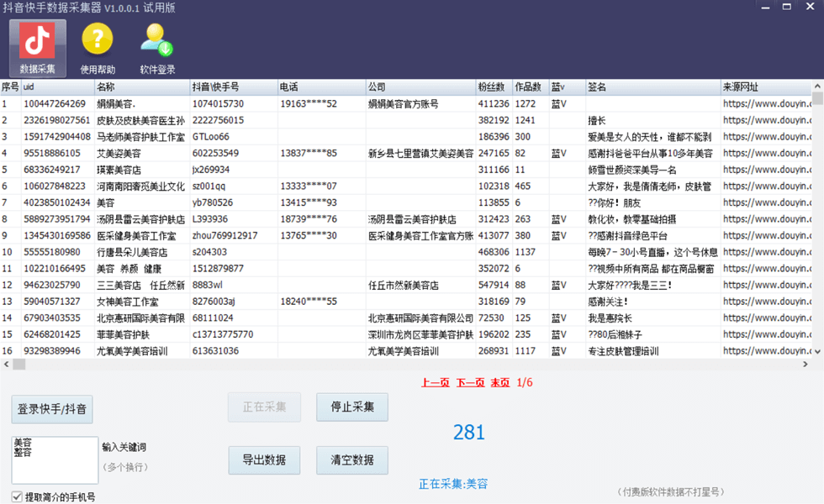Screen dimensions: 824x504
Task: Click the signature 专注皮肤管理培训
Action: 623,351
